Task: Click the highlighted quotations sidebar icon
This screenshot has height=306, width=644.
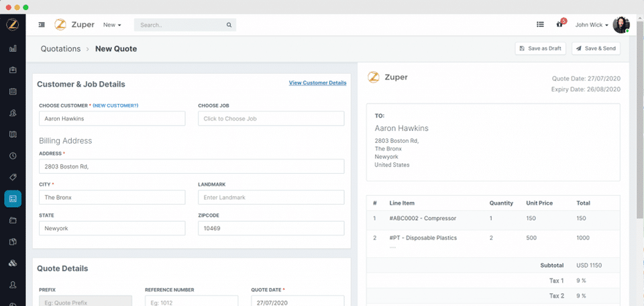Action: 13,199
